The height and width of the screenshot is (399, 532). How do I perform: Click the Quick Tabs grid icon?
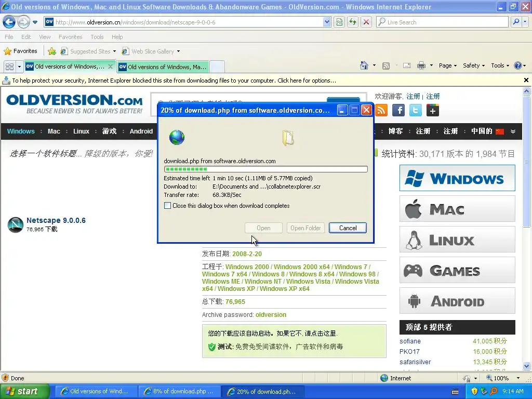click(x=9, y=66)
